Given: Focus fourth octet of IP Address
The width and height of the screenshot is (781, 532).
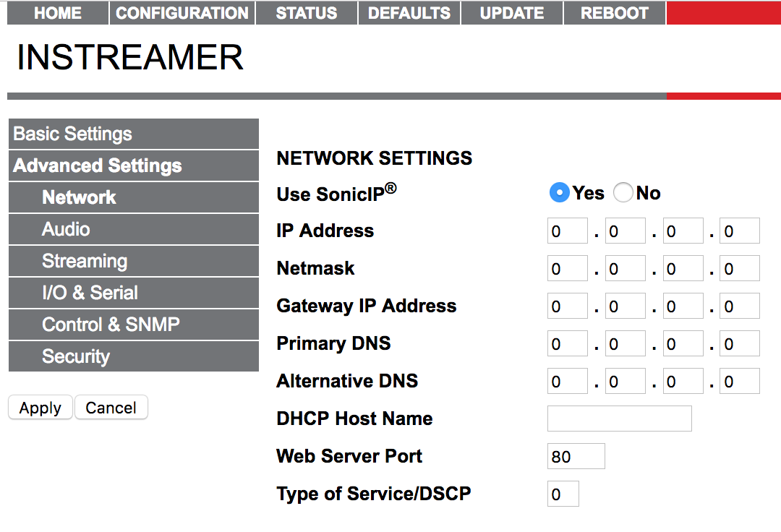Looking at the screenshot, I should click(x=740, y=231).
